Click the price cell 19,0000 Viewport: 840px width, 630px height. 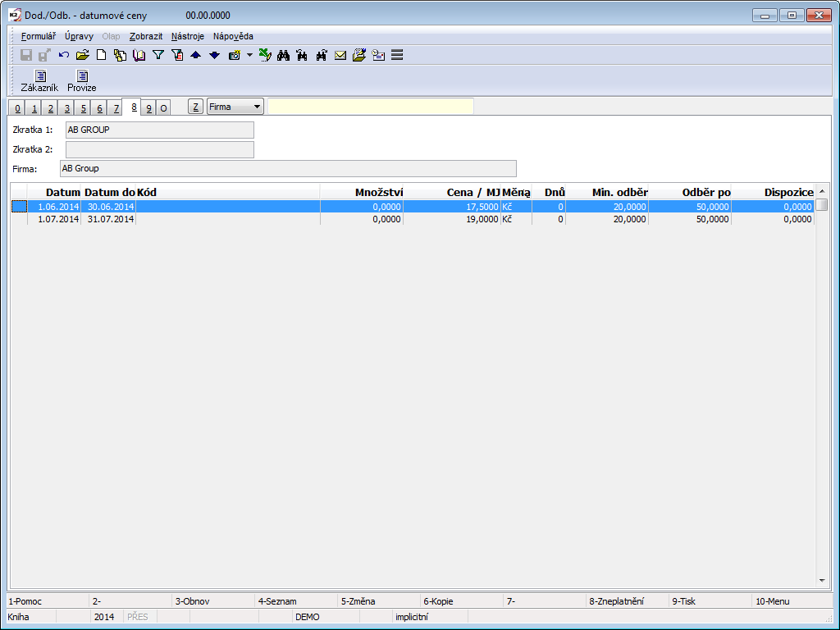(x=452, y=219)
